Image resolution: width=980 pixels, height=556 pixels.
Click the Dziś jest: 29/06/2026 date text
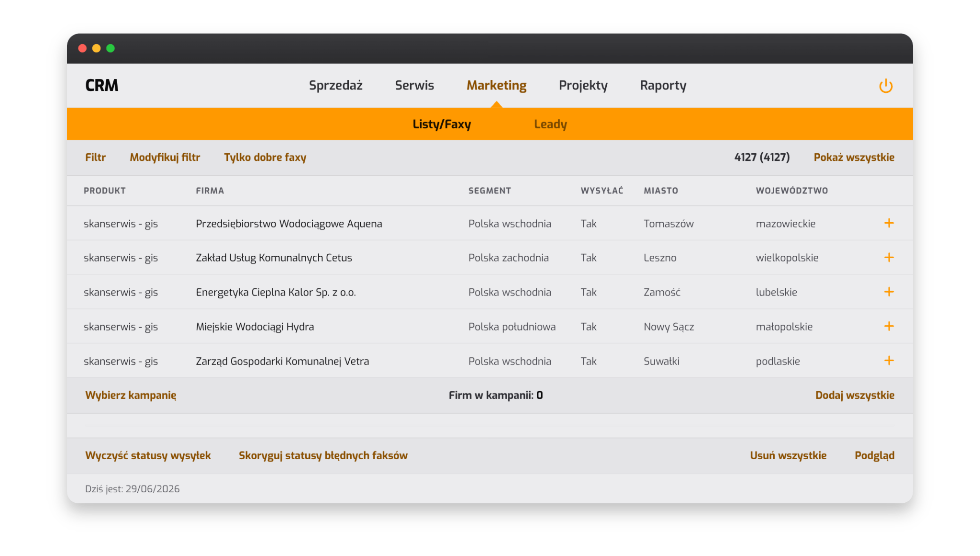tap(132, 489)
